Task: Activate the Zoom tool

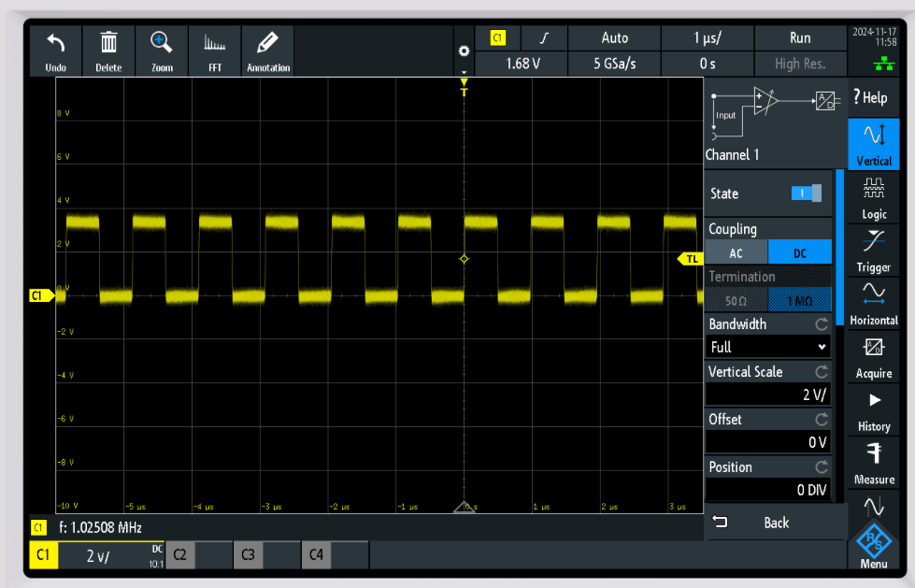Action: click(x=162, y=50)
